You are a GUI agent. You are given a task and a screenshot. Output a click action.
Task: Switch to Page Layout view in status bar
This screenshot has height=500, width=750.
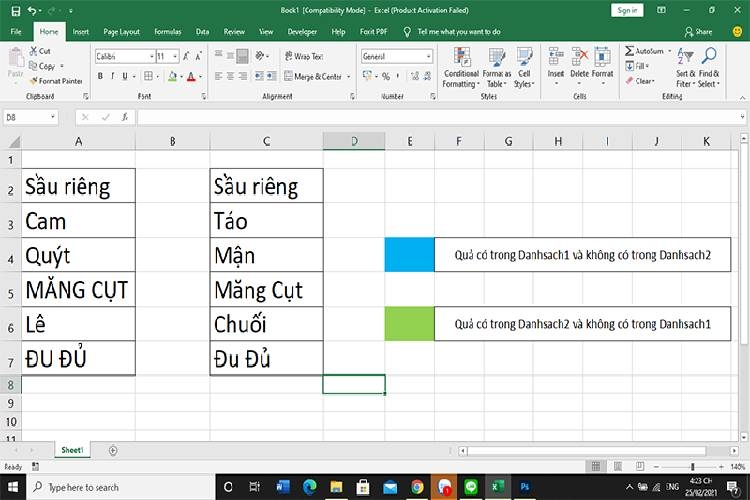(618, 466)
